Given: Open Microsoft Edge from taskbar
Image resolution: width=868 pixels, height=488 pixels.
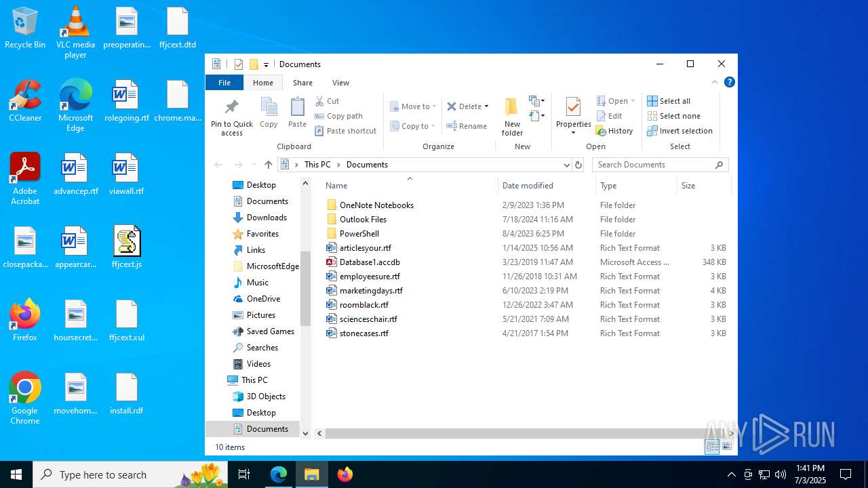Looking at the screenshot, I should [x=279, y=474].
